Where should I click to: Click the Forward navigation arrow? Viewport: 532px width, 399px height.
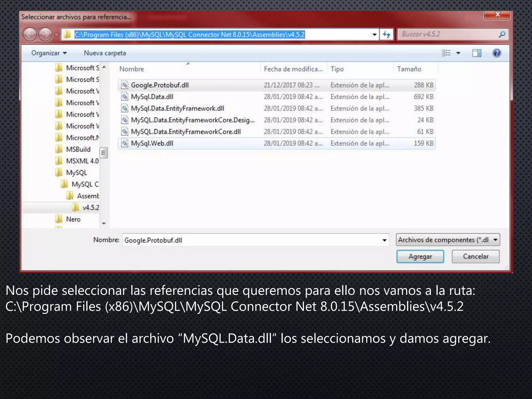[x=45, y=34]
